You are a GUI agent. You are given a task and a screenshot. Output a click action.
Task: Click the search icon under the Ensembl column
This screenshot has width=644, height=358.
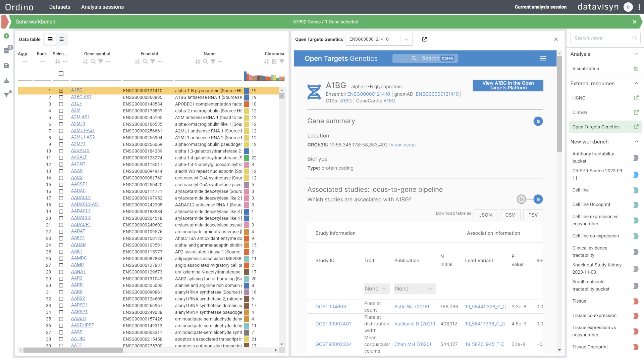145,61
